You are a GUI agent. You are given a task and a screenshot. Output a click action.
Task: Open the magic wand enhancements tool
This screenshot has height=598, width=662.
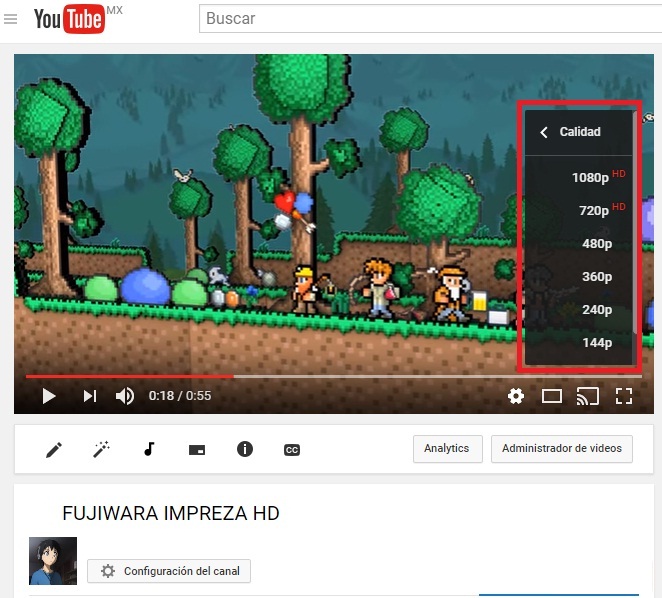click(x=101, y=449)
